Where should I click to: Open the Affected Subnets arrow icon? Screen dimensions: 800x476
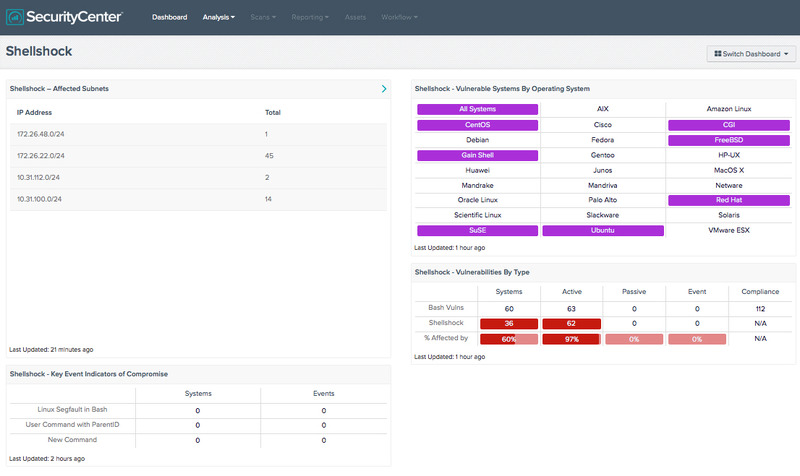[384, 89]
